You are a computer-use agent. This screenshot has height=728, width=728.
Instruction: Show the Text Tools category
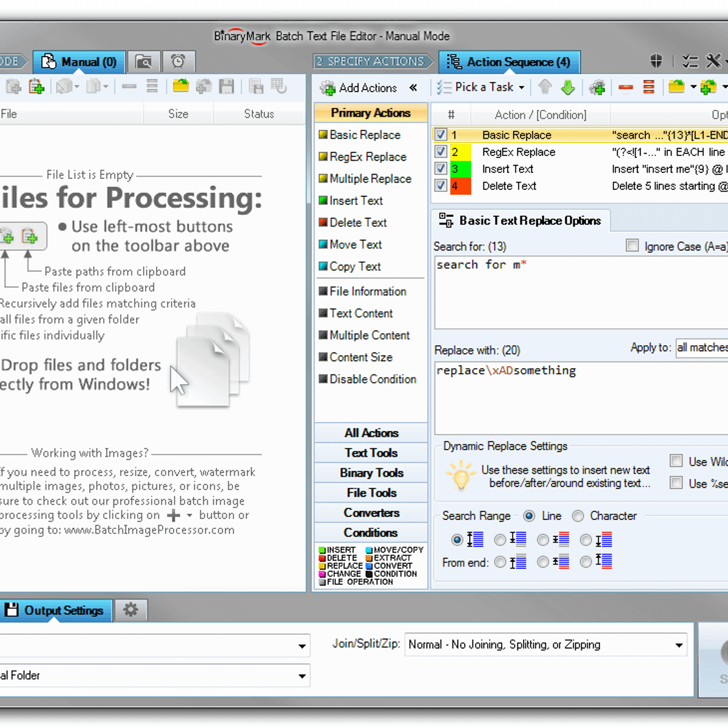pos(371,453)
